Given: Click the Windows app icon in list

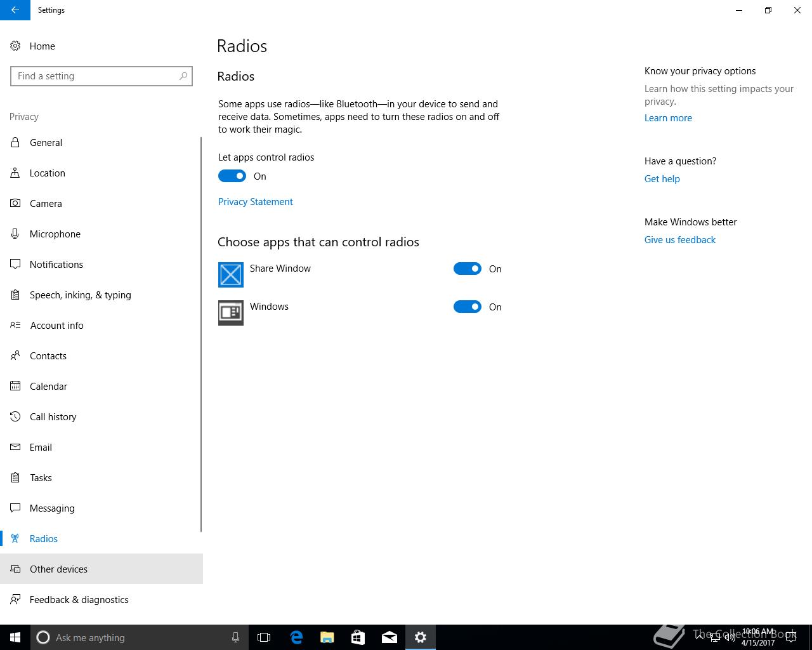Looking at the screenshot, I should [x=231, y=313].
